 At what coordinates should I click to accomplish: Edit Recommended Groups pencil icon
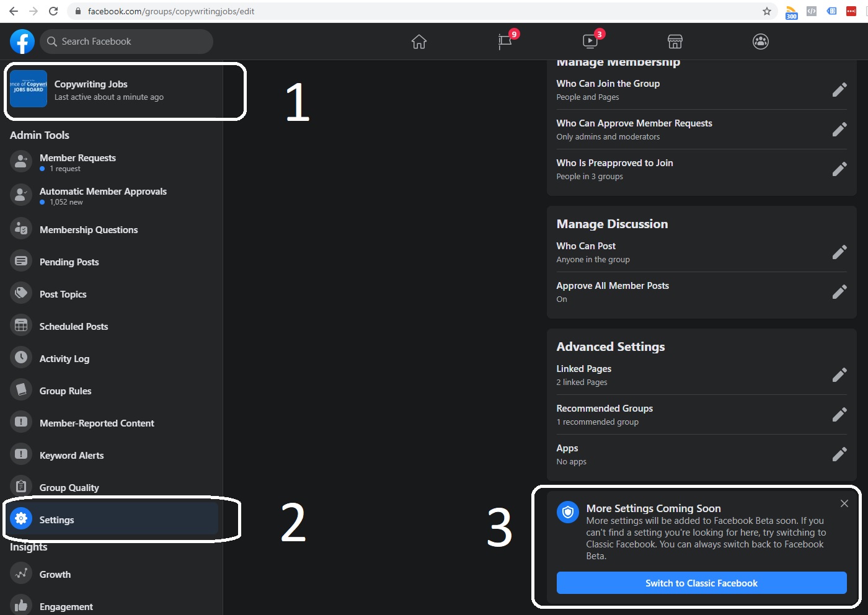pos(839,415)
